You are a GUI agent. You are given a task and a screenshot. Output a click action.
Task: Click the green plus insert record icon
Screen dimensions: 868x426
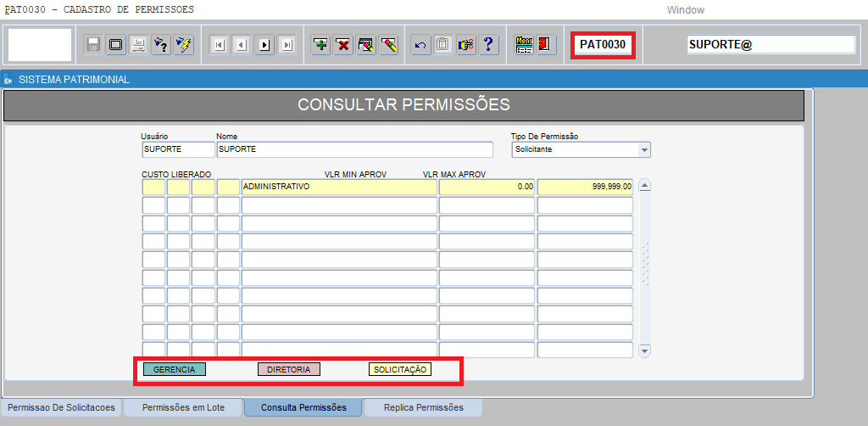coord(320,45)
